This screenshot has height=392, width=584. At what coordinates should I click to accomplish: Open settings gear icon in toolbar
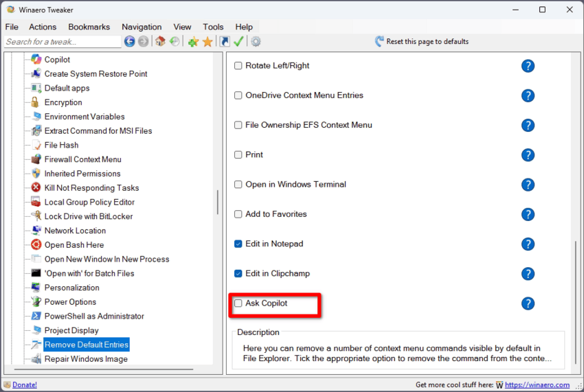pos(256,41)
